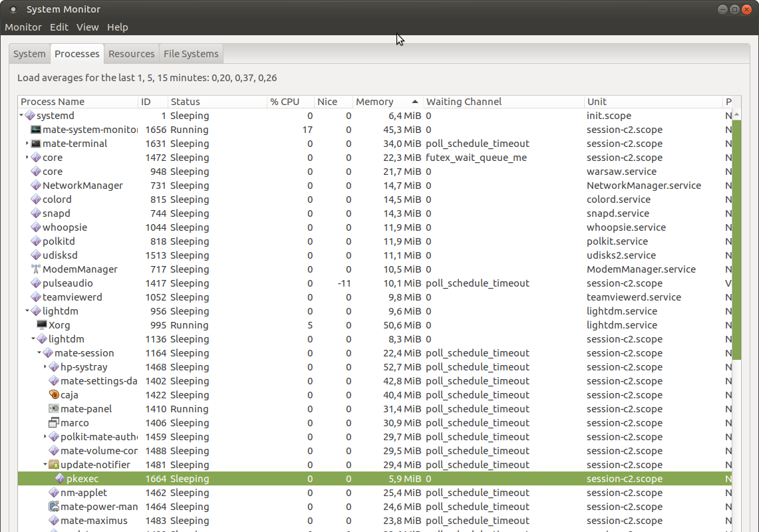Sort by the Memory column header
Image resolution: width=759 pixels, height=532 pixels.
click(388, 102)
